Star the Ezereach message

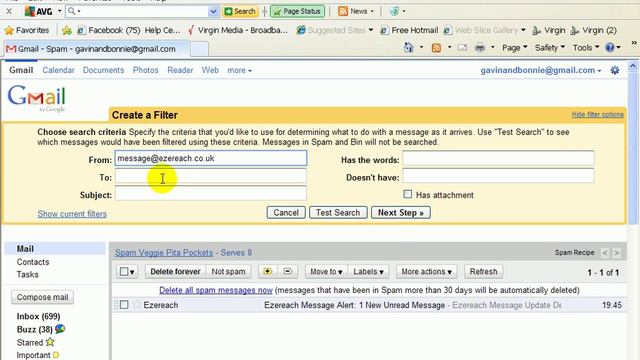click(x=137, y=304)
